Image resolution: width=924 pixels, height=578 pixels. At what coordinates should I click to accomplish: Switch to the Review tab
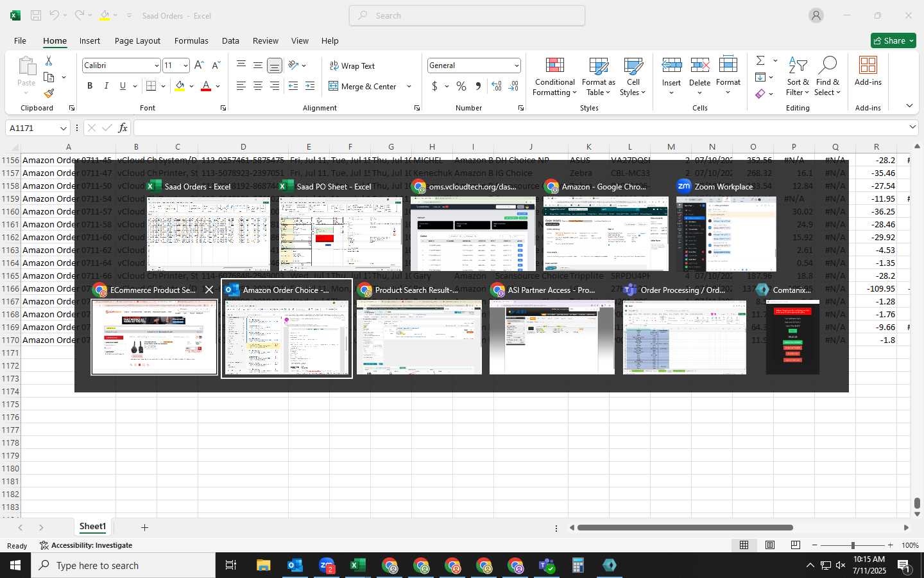[x=265, y=40]
